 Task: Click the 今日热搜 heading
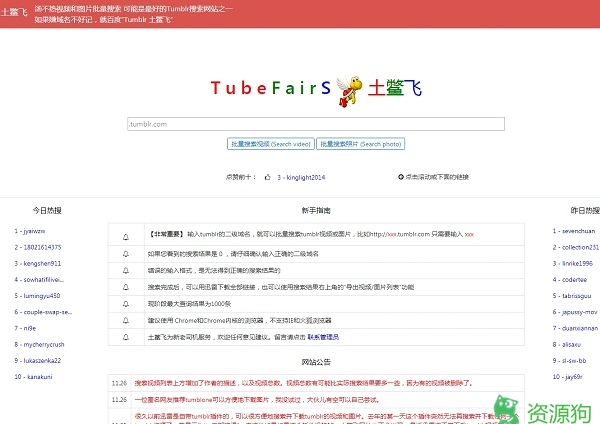[47, 210]
